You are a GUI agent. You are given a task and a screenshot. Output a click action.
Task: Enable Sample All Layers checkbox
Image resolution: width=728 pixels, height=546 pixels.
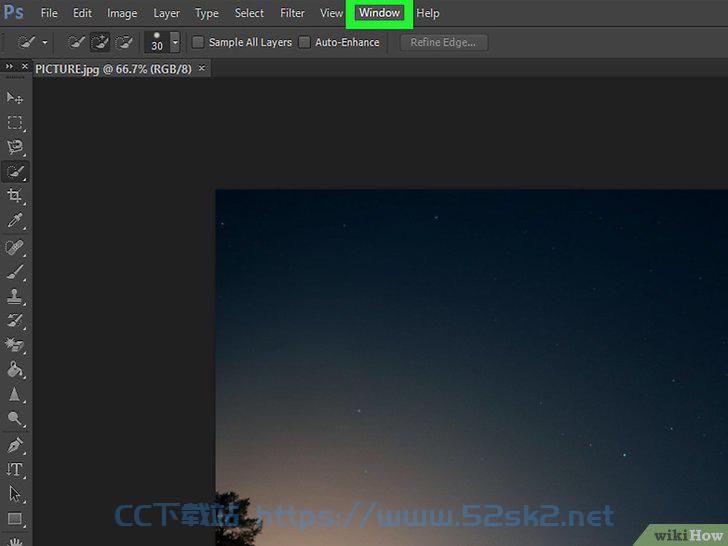198,42
